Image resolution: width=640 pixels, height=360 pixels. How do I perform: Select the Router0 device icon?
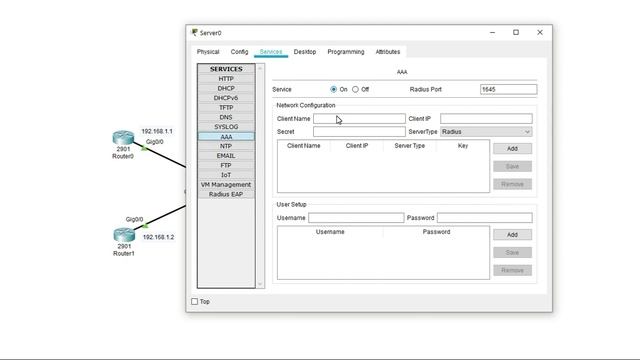pyautogui.click(x=123, y=138)
